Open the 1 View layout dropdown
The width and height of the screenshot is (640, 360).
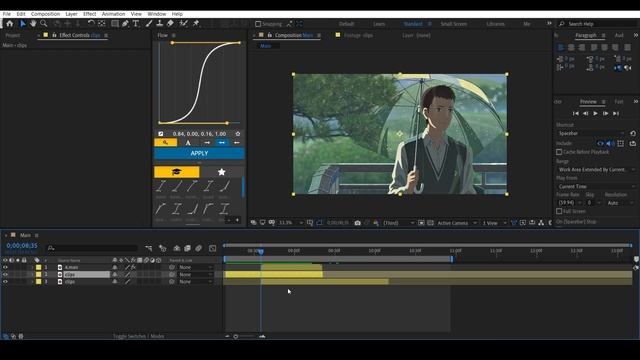tap(494, 223)
